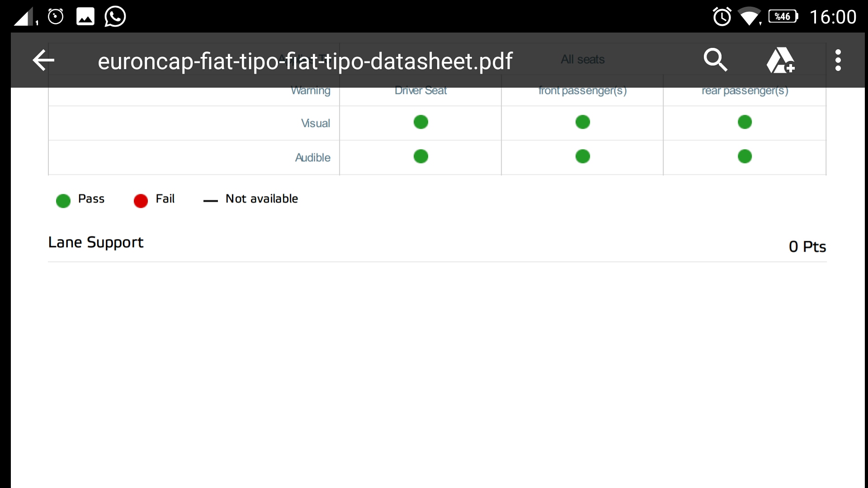This screenshot has width=868, height=488.
Task: Tap the All seats header text
Action: point(582,59)
